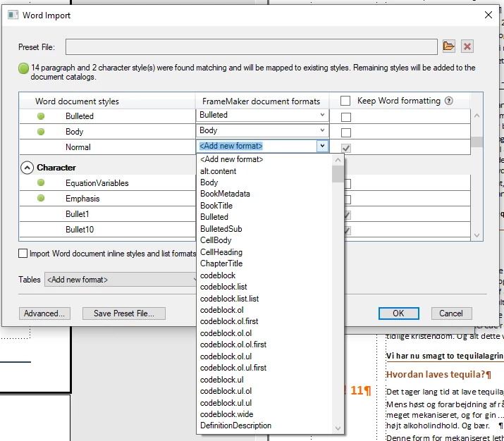Image resolution: width=504 pixels, height=441 pixels.
Task: Close the Word Import window
Action: point(488,15)
